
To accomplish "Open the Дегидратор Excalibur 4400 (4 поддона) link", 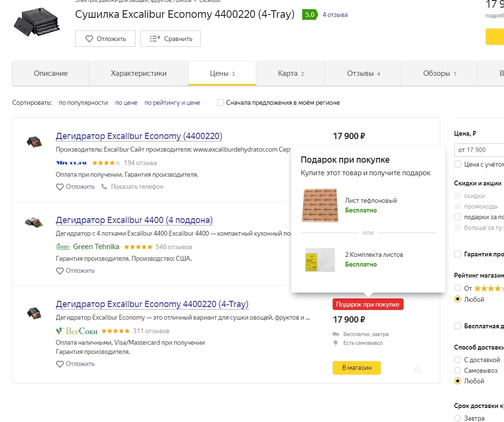I will point(134,220).
